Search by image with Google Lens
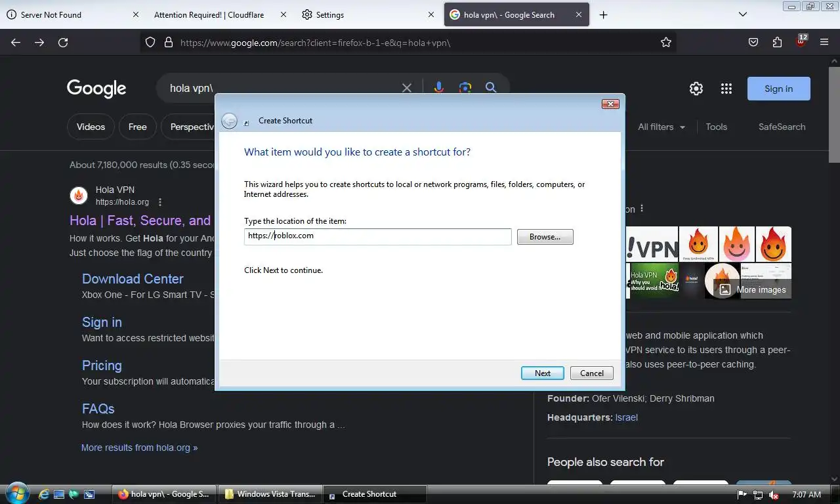The image size is (840, 504). pyautogui.click(x=465, y=88)
